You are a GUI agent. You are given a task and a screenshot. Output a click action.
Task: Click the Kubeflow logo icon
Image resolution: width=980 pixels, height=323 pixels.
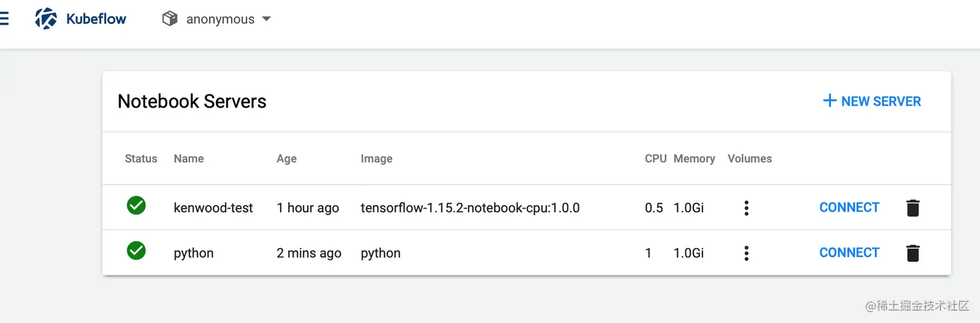tap(46, 19)
